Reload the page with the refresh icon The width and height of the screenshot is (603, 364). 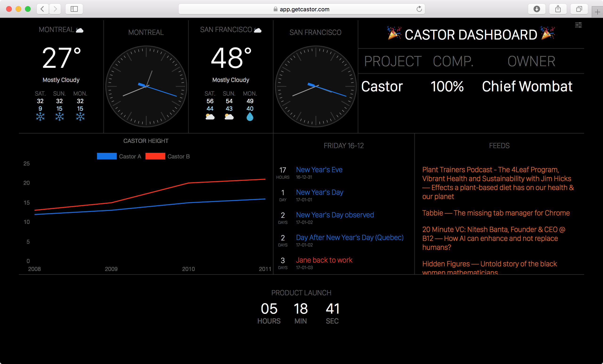(x=419, y=9)
